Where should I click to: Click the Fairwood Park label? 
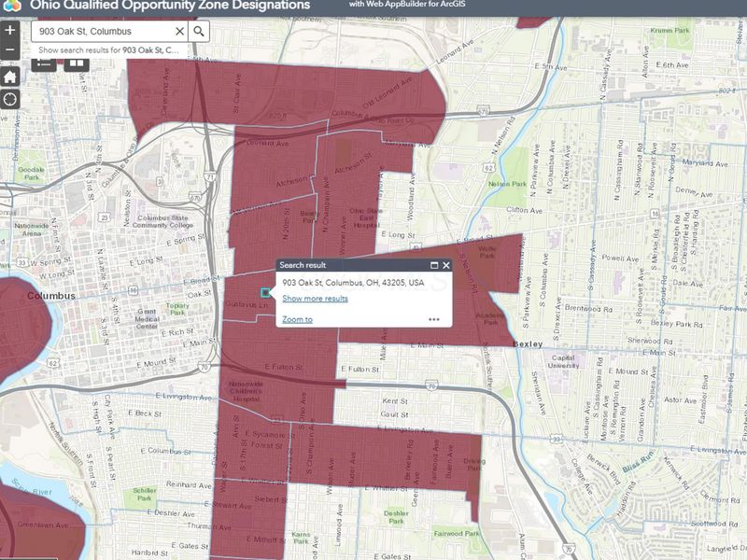point(456,534)
